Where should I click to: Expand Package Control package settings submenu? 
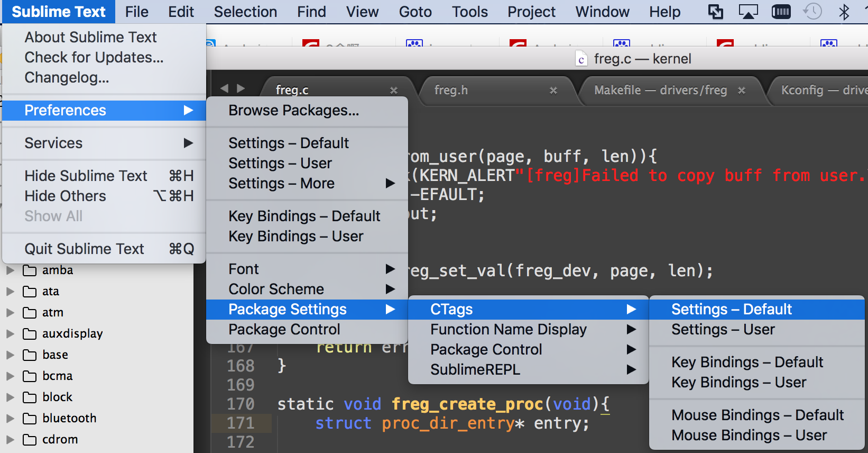529,349
